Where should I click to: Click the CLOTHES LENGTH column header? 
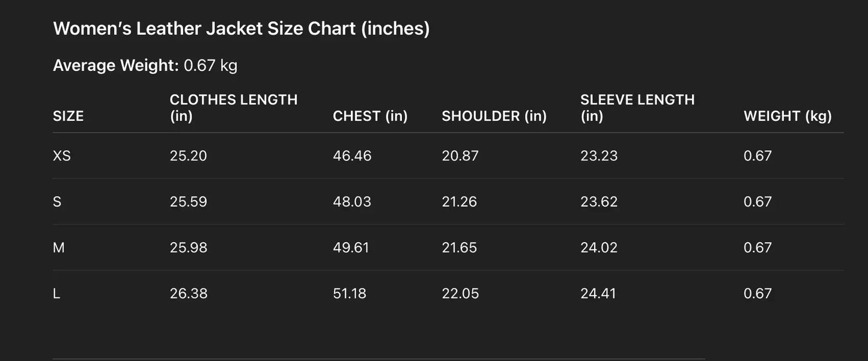233,108
